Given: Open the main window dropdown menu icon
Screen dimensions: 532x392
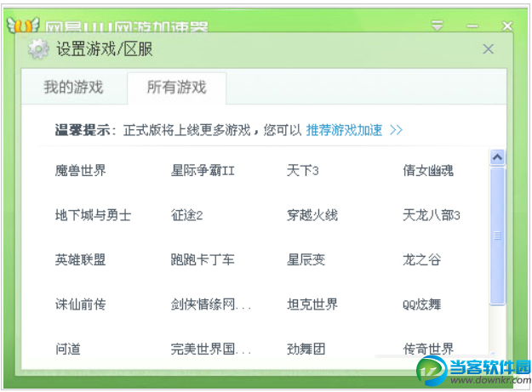Looking at the screenshot, I should pos(437,26).
